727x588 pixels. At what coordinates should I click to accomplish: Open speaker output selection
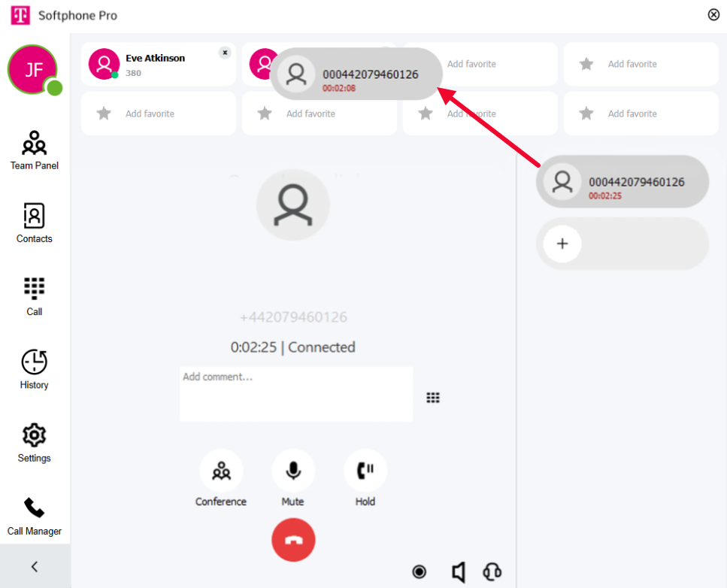point(458,572)
